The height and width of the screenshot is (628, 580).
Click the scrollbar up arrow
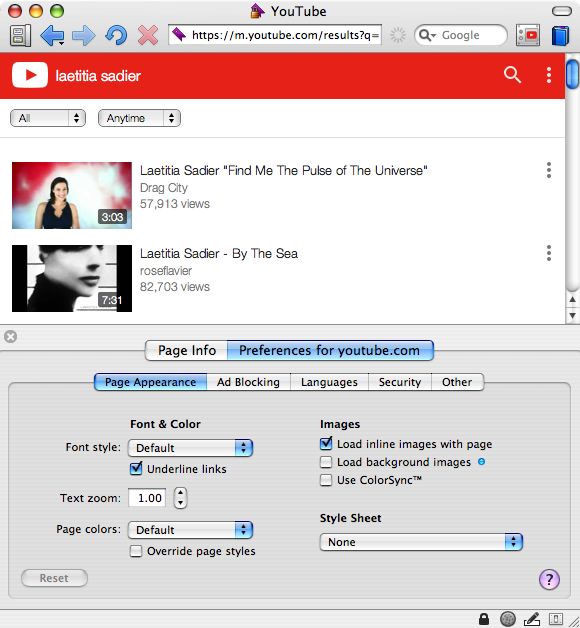[572, 299]
